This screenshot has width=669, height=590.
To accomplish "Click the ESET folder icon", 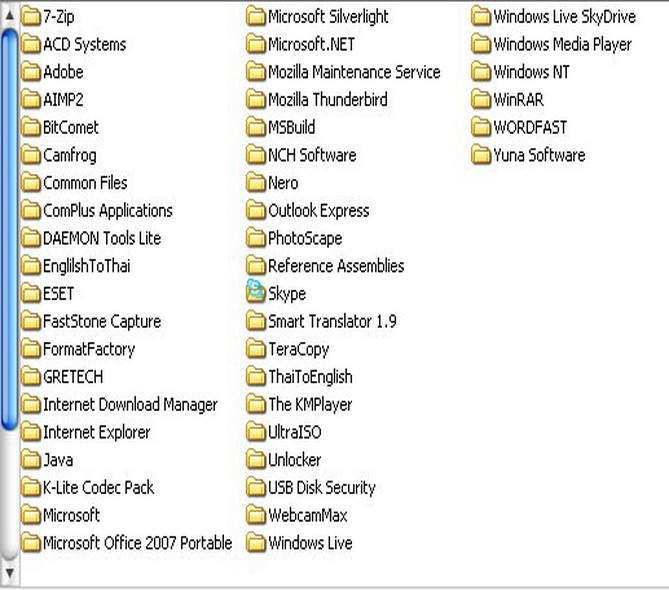I will (x=31, y=294).
